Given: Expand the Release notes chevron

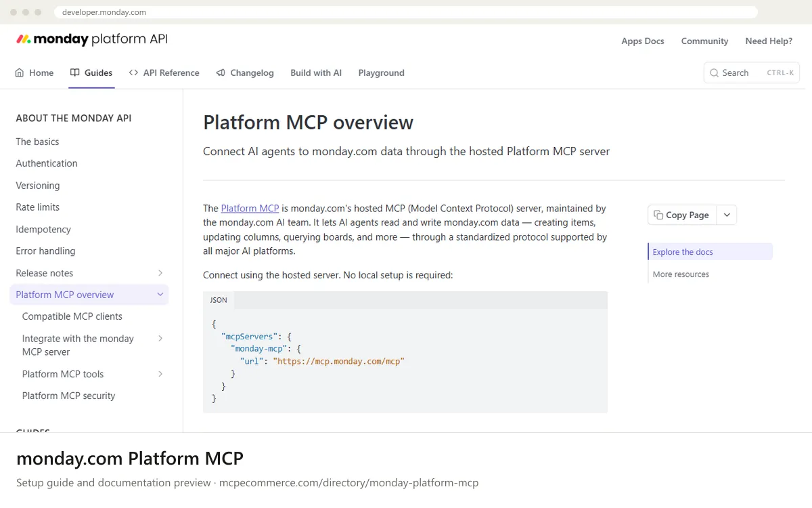Looking at the screenshot, I should tap(160, 273).
